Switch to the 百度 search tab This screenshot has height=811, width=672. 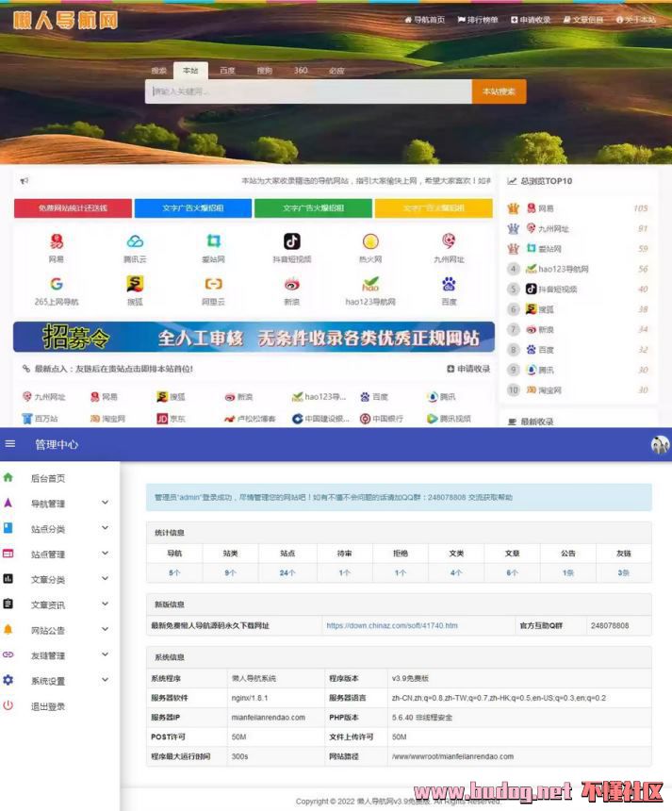(227, 71)
